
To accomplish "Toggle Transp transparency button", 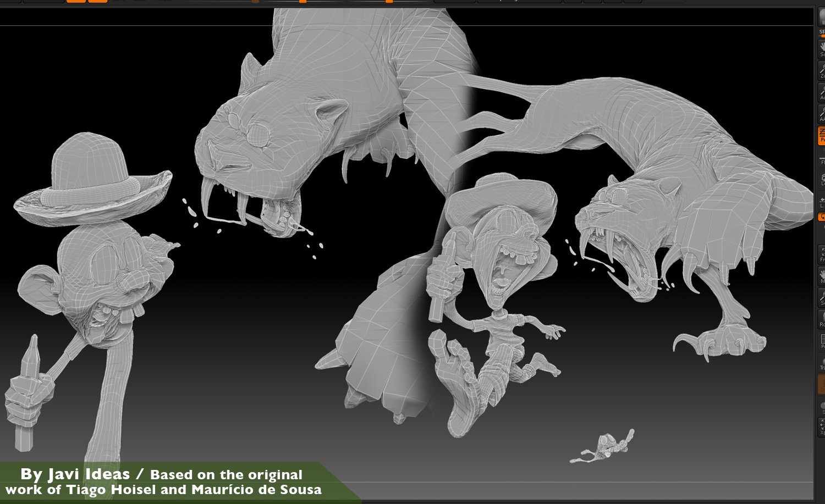I will [x=822, y=362].
